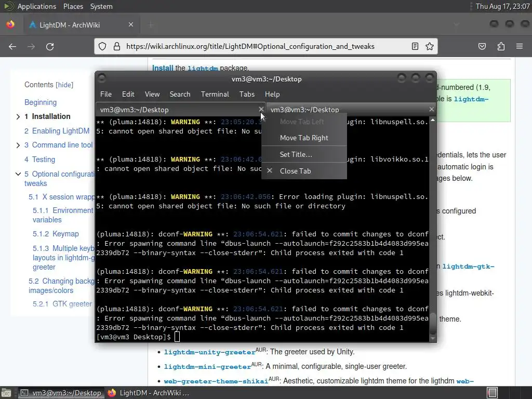The height and width of the screenshot is (399, 532).
Task: Open the terminal Search menu
Action: (180, 95)
